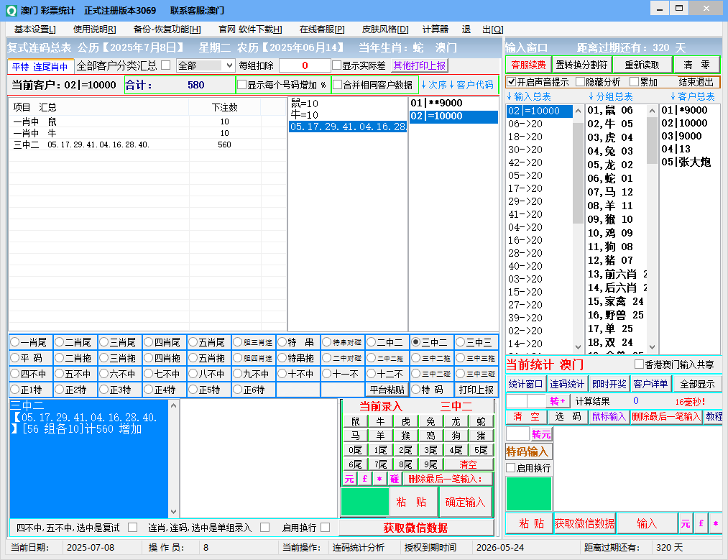
Task: Open the 使用说明 menu
Action: 95,29
